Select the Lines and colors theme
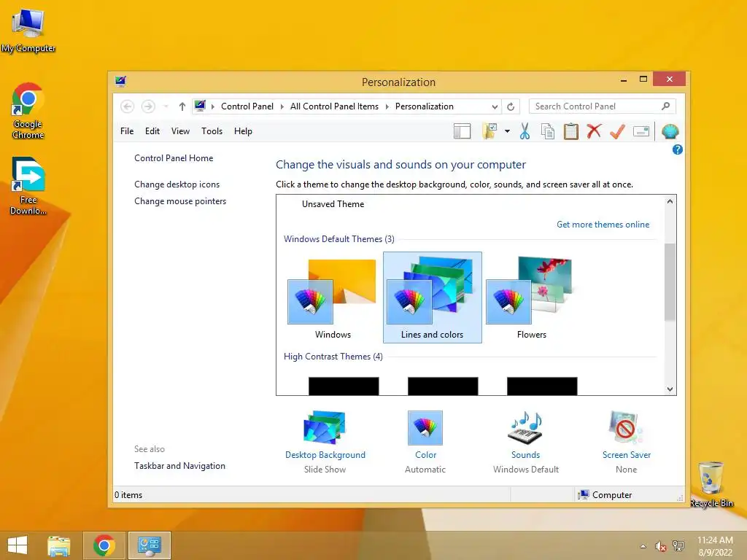Viewport: 747px width, 560px height. point(433,297)
